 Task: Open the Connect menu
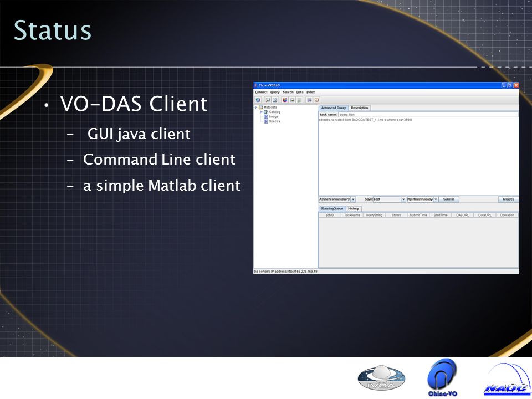click(x=261, y=93)
